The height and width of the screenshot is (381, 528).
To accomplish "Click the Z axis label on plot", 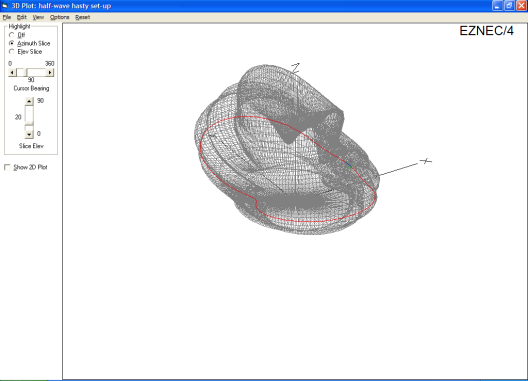I will pos(296,68).
